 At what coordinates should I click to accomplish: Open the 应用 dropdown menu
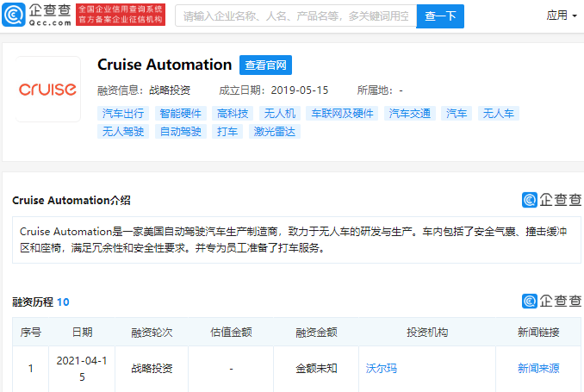[x=562, y=16]
